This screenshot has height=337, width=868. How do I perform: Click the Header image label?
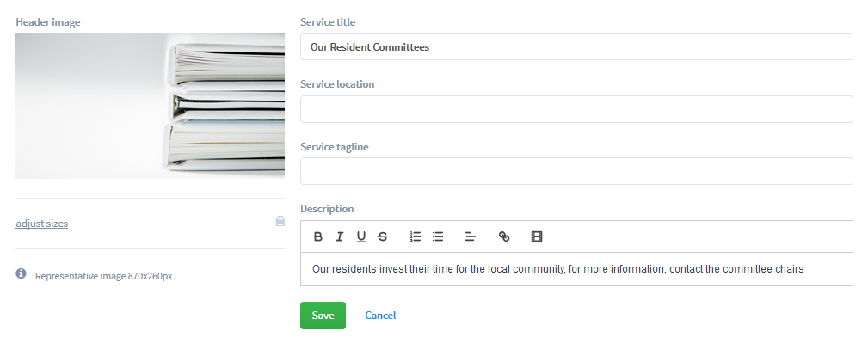48,22
